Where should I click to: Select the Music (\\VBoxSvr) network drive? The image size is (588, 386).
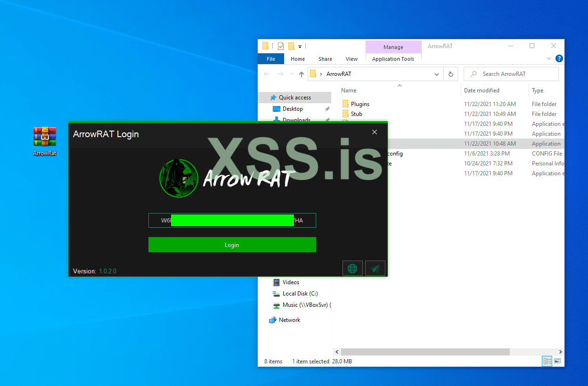pos(307,305)
